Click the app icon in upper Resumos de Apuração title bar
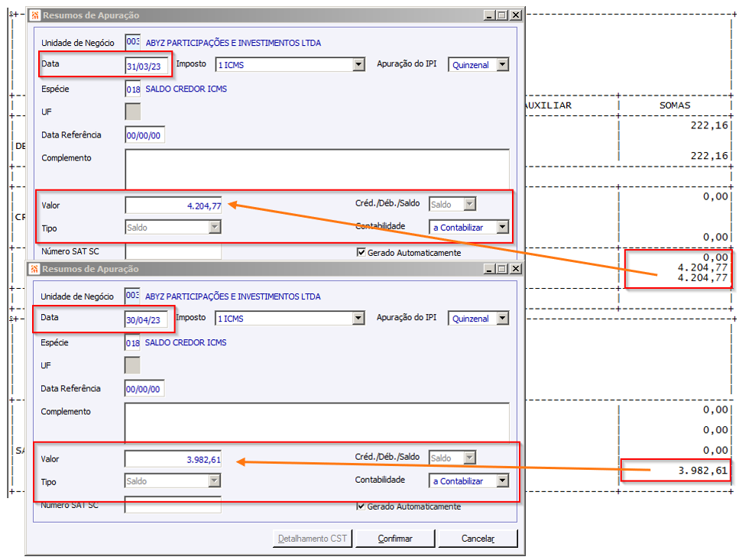The height and width of the screenshot is (560, 739). [34, 15]
